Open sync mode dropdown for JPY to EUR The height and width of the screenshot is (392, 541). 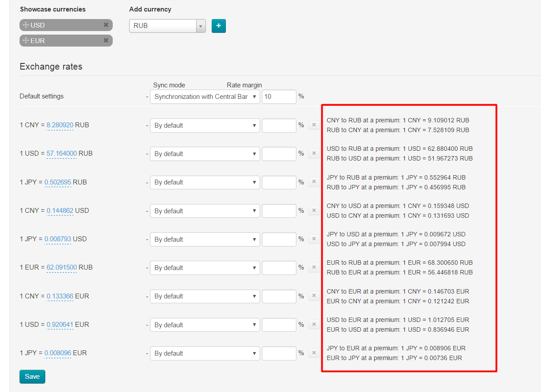[x=205, y=353]
